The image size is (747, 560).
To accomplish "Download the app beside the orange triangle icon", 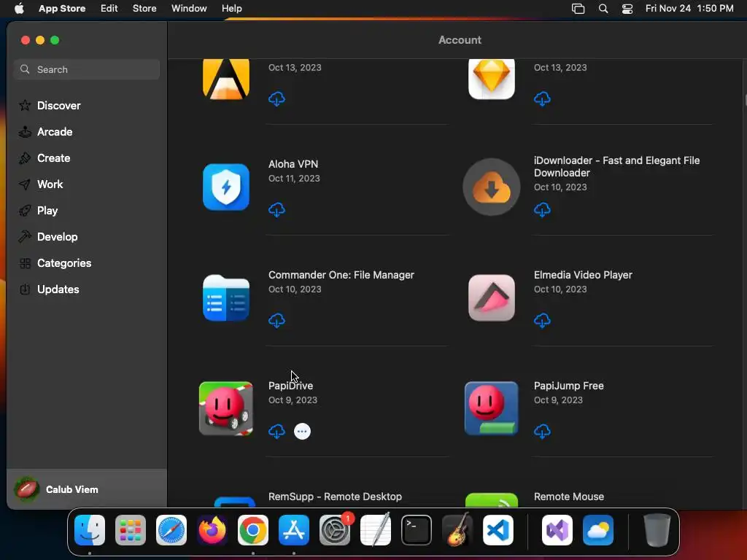I will point(276,99).
